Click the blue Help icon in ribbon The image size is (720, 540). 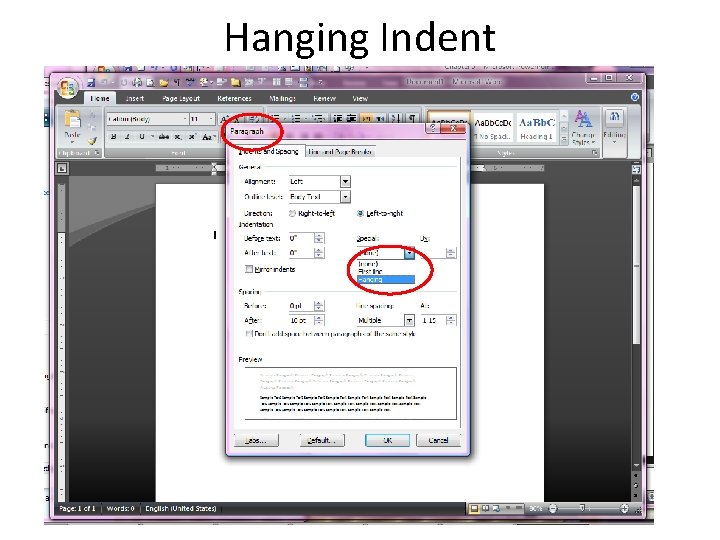635,97
